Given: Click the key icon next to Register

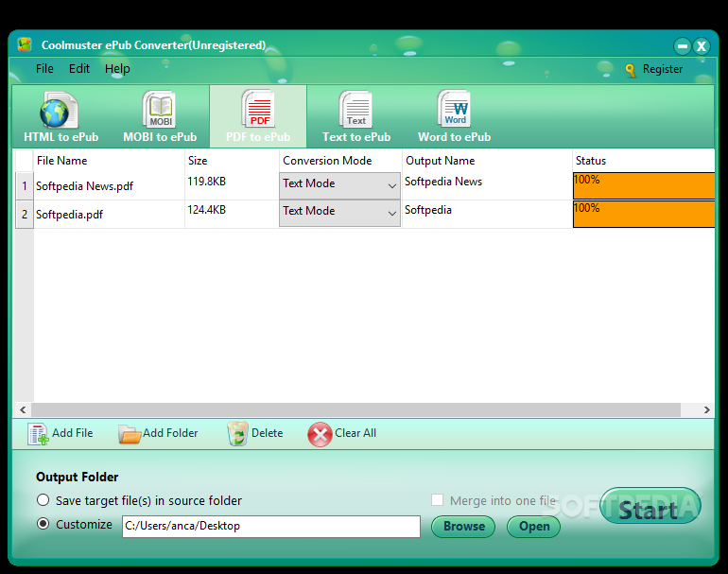Looking at the screenshot, I should click(x=630, y=70).
